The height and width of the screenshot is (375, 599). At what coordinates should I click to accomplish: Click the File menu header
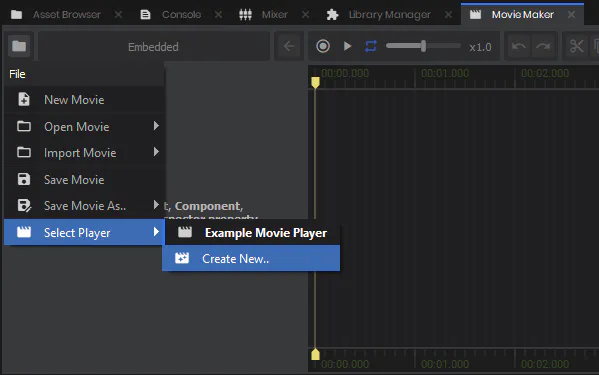(17, 74)
